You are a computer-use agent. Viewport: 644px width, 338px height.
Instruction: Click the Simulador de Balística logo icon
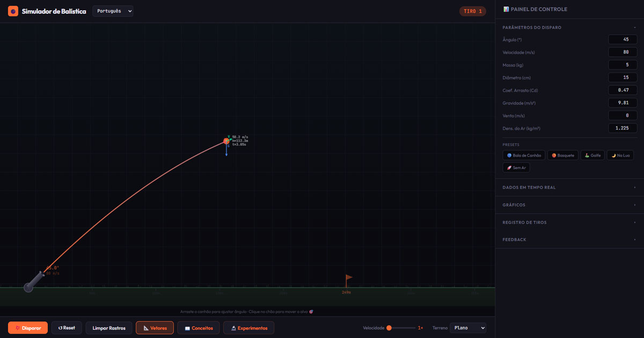pyautogui.click(x=13, y=11)
